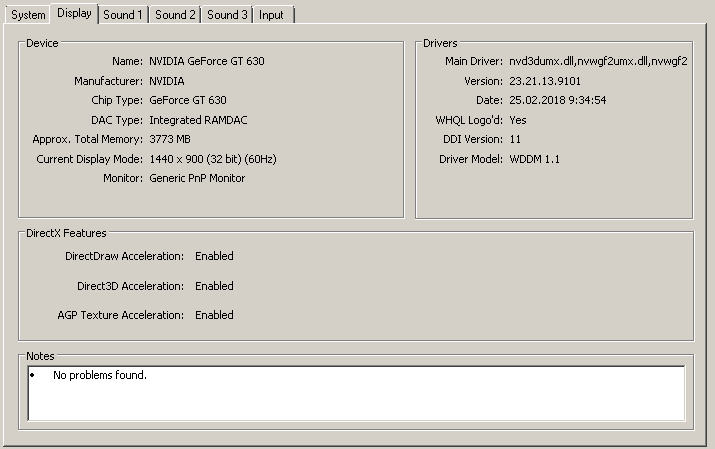This screenshot has height=449, width=715.
Task: Click the WHQL Logo'd Yes value
Action: tap(517, 120)
